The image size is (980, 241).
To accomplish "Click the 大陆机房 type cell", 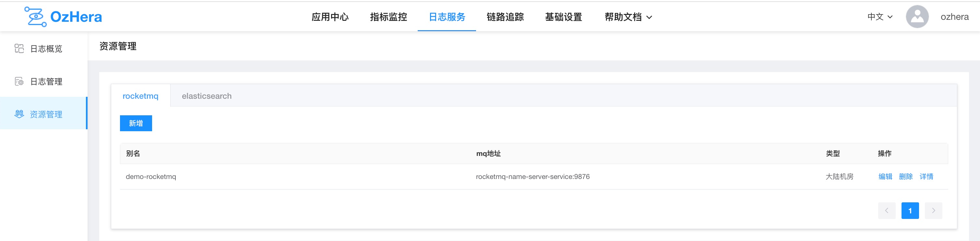I will point(839,177).
